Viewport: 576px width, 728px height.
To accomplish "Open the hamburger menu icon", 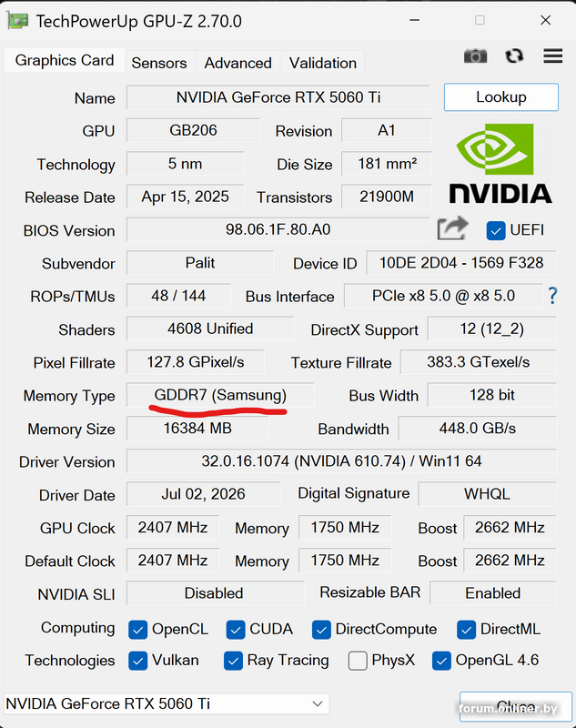I will (x=552, y=56).
